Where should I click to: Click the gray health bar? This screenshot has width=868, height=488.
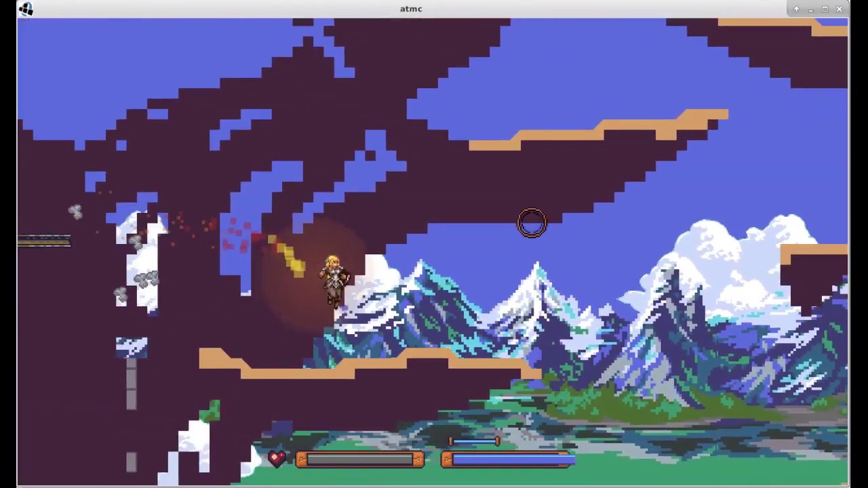360,460
